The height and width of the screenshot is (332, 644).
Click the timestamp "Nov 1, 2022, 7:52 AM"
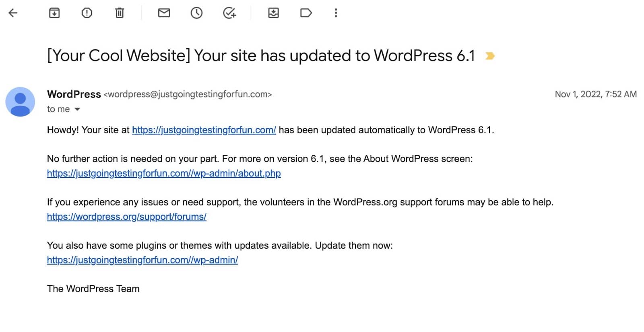(596, 94)
